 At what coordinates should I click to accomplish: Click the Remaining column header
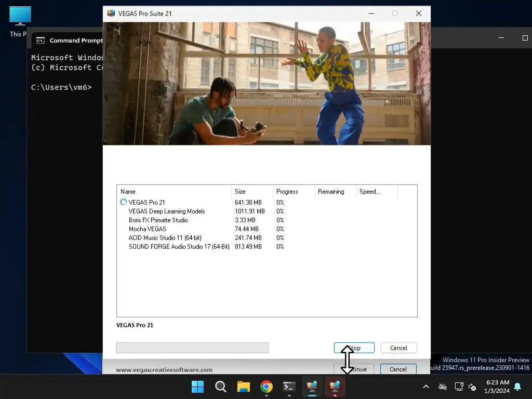tap(335, 191)
